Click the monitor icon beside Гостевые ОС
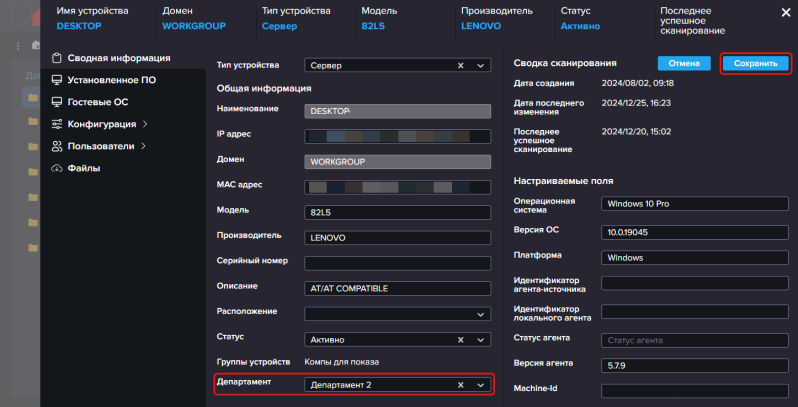The width and height of the screenshot is (798, 407). click(x=57, y=102)
